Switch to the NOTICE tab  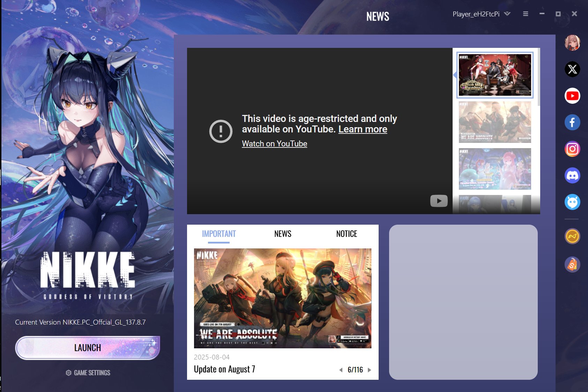click(x=347, y=234)
